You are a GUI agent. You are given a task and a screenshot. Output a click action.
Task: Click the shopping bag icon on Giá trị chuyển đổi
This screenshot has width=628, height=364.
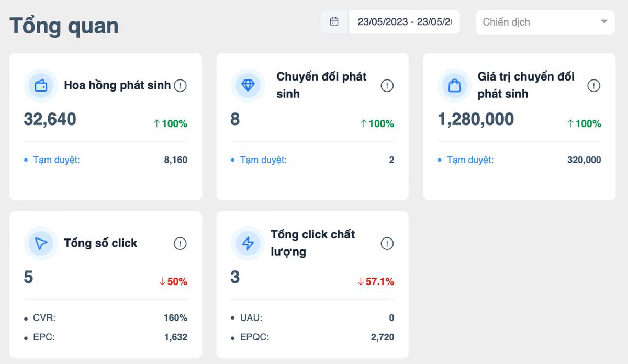(454, 85)
